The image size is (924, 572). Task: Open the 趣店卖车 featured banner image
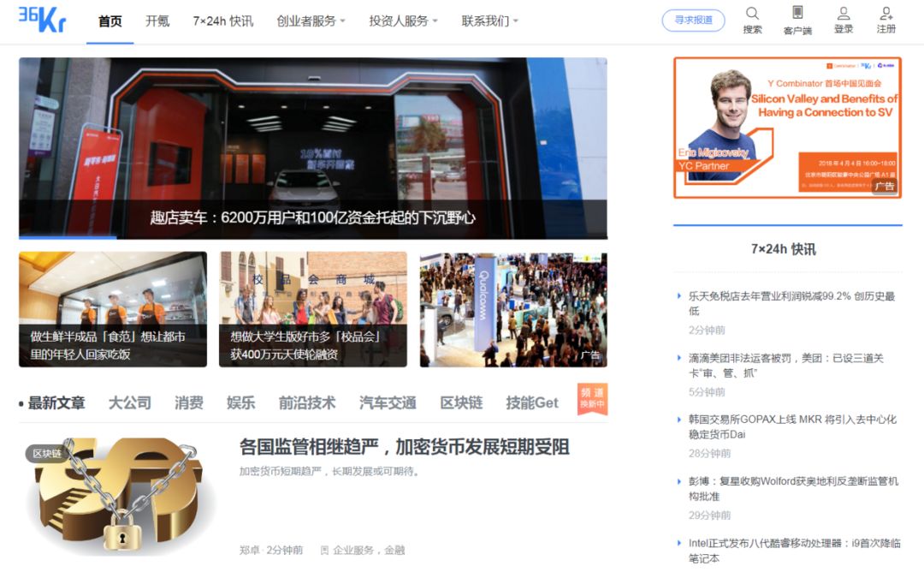[312, 147]
